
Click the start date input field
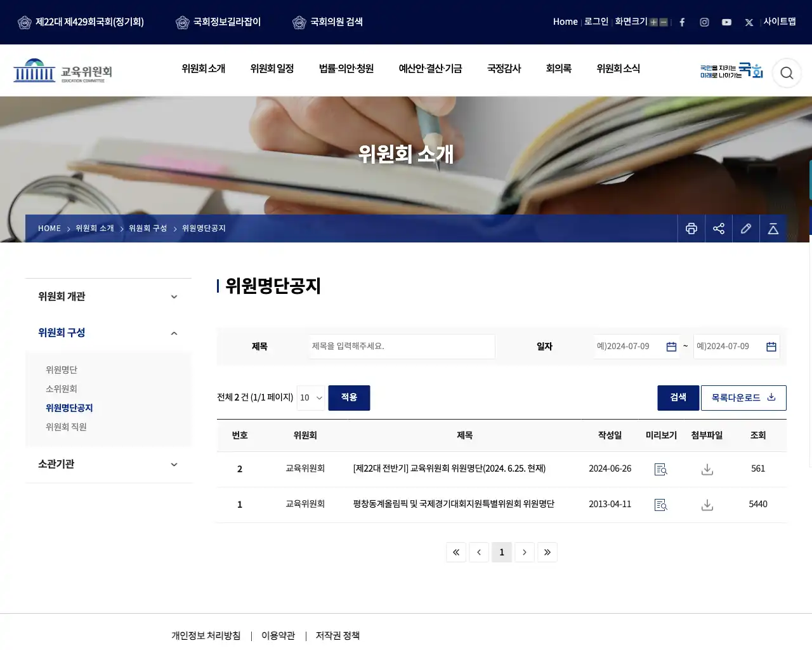click(637, 347)
